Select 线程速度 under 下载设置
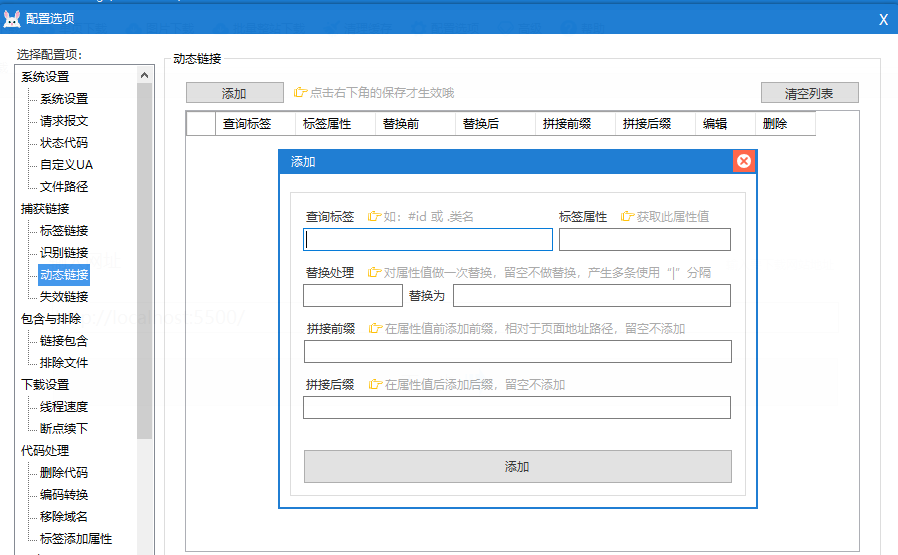 pos(64,407)
